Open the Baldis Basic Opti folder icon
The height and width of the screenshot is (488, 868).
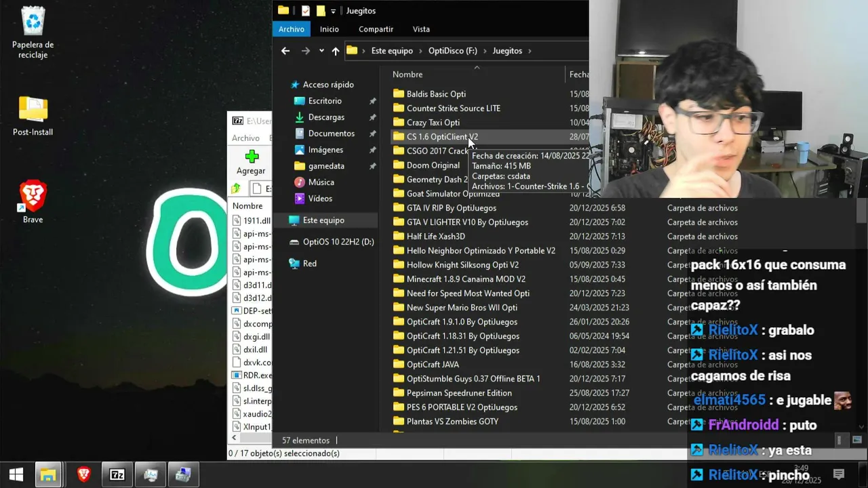pyautogui.click(x=399, y=94)
